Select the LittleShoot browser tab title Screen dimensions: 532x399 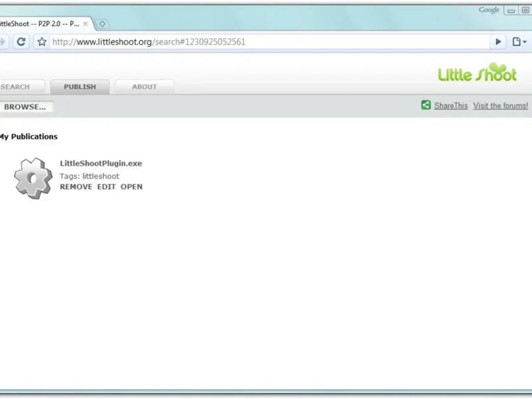39,24
